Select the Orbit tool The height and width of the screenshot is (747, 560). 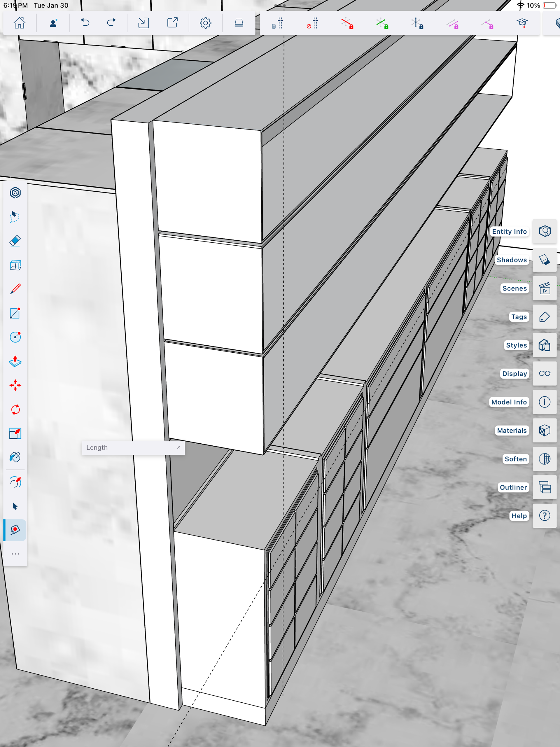click(15, 482)
